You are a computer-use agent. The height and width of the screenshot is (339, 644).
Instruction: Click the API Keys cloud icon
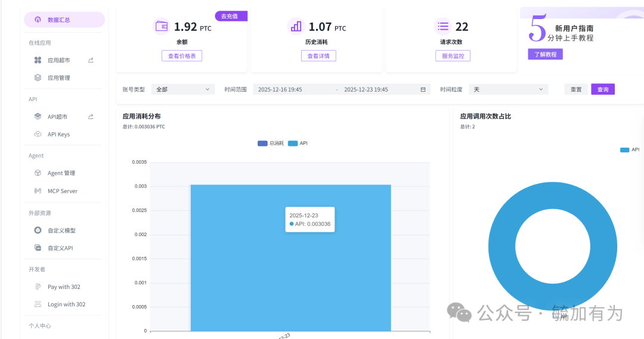click(38, 134)
